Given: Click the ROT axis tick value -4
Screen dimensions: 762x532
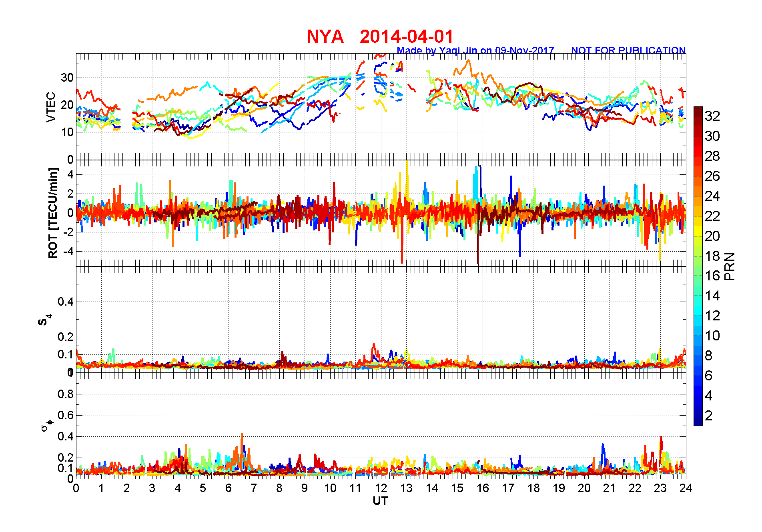Looking at the screenshot, I should click(68, 252).
